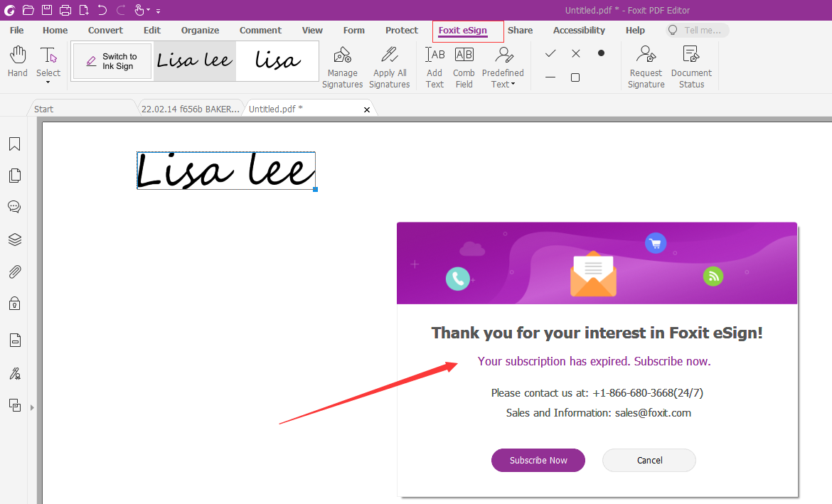Select the Foxit eSign tab
This screenshot has width=832, height=504.
pyautogui.click(x=463, y=31)
